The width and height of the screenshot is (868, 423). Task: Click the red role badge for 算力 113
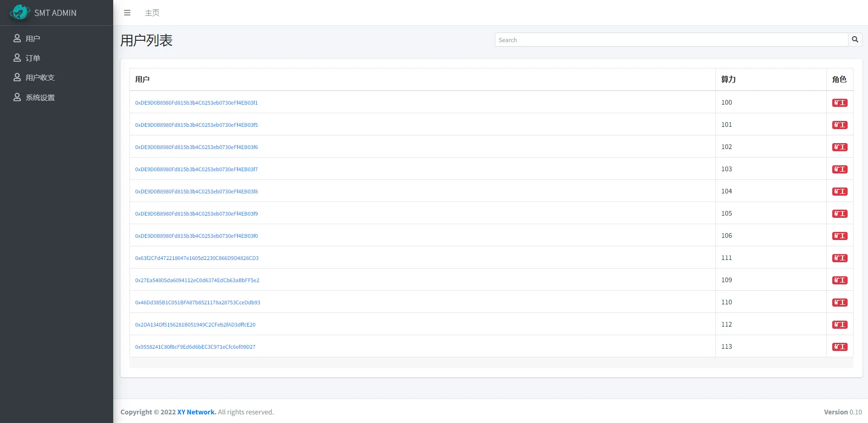[839, 347]
